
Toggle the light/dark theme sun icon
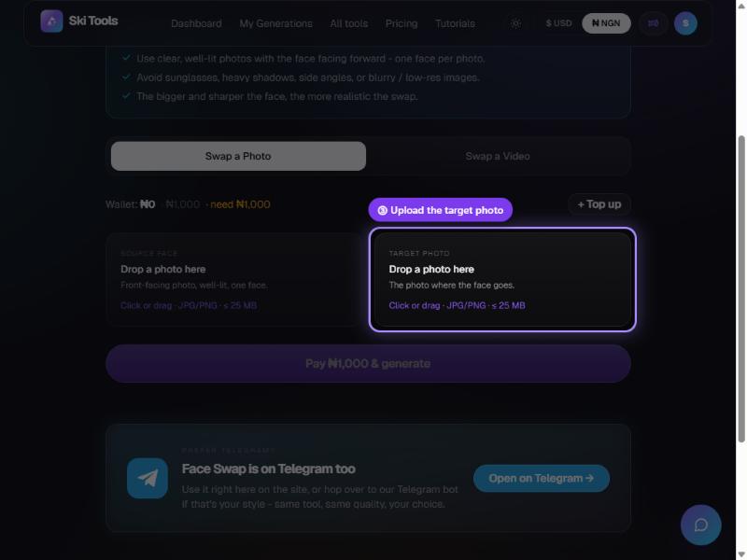point(515,23)
